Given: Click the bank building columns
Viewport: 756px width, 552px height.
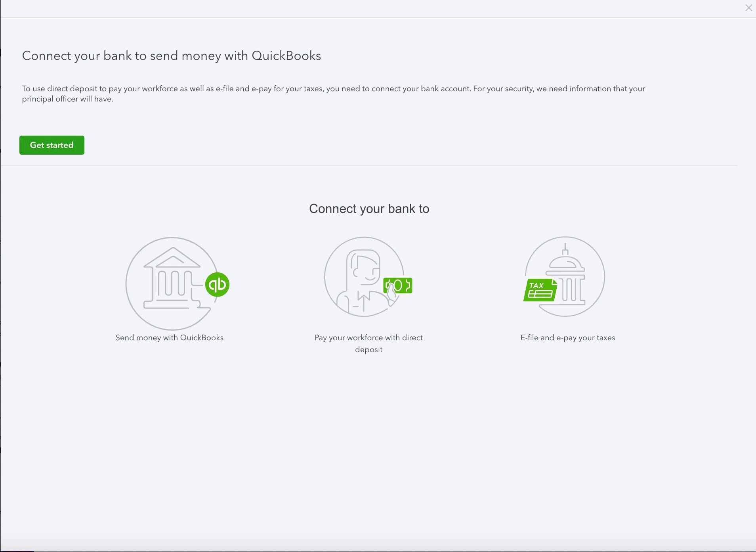Looking at the screenshot, I should click(x=172, y=283).
